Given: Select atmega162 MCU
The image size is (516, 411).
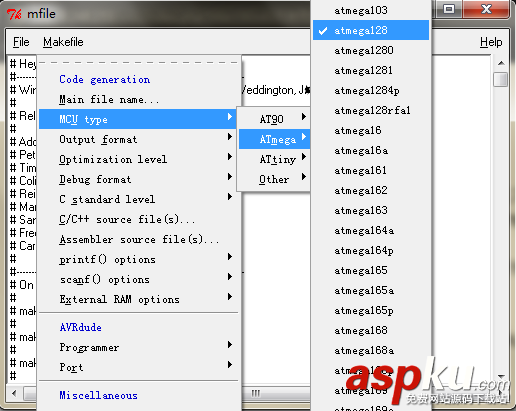Looking at the screenshot, I should tap(371, 190).
